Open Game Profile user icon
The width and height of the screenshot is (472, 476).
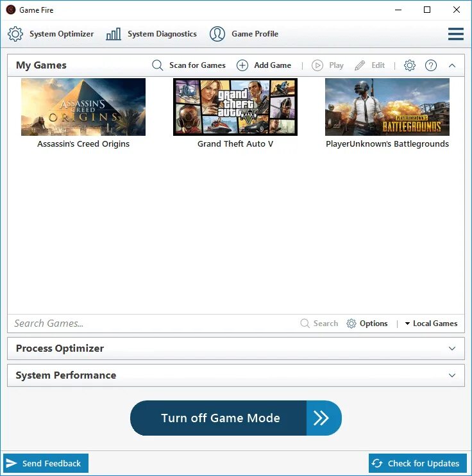[x=217, y=34]
